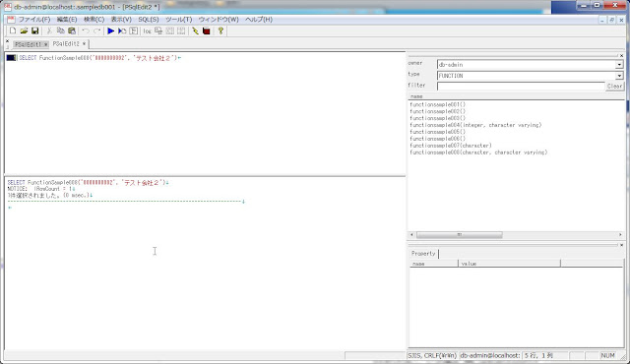Click the Open file folder icon
Image resolution: width=630 pixels, height=364 pixels.
[24, 30]
